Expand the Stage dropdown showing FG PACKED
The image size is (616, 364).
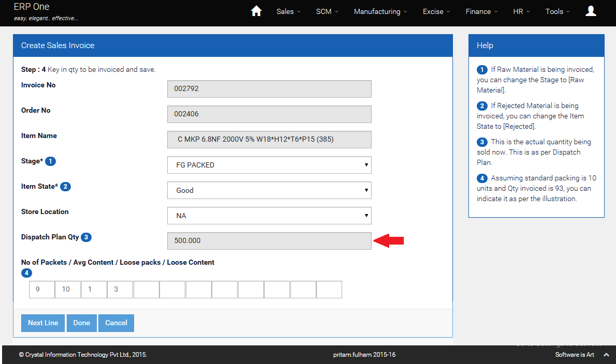pyautogui.click(x=269, y=165)
